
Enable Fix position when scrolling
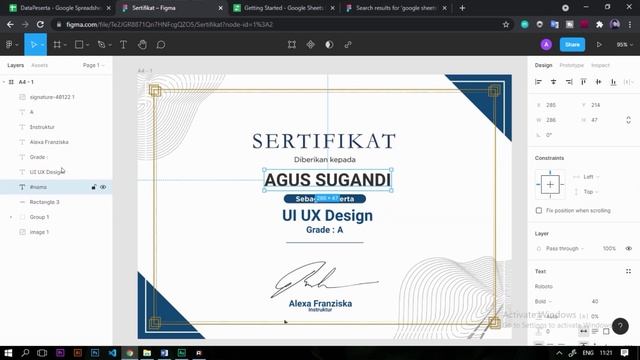[x=539, y=210]
